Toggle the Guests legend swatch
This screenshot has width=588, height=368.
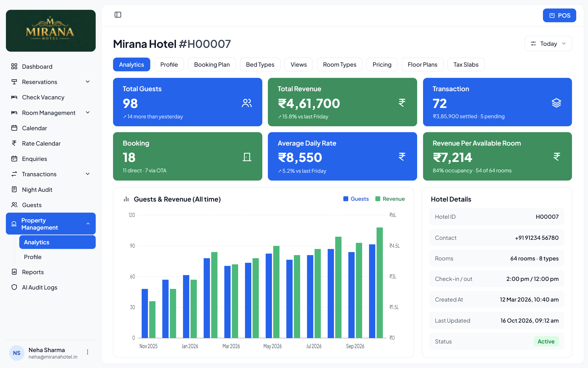(345, 199)
